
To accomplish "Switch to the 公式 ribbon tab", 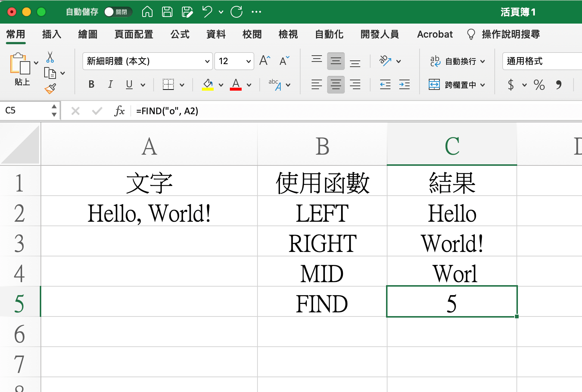I will (180, 34).
